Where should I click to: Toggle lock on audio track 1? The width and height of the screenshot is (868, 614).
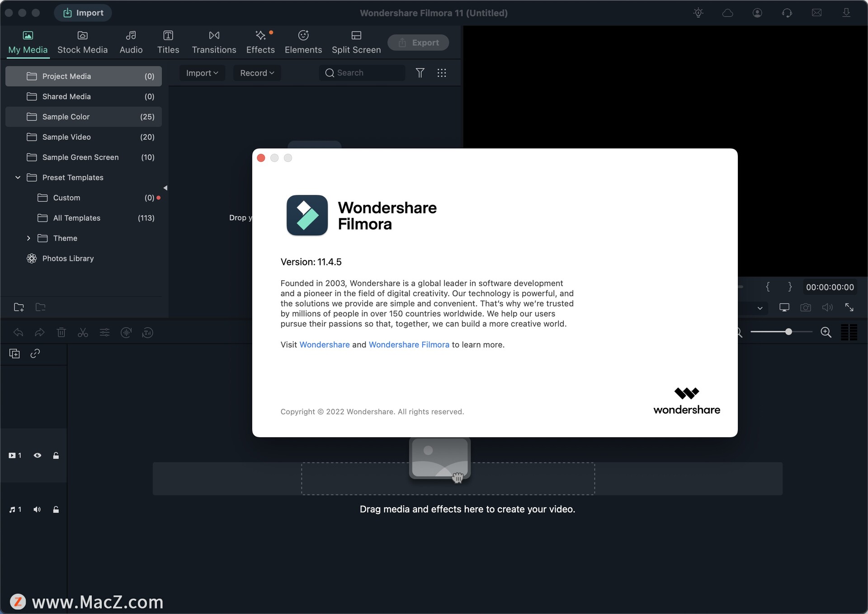coord(56,510)
